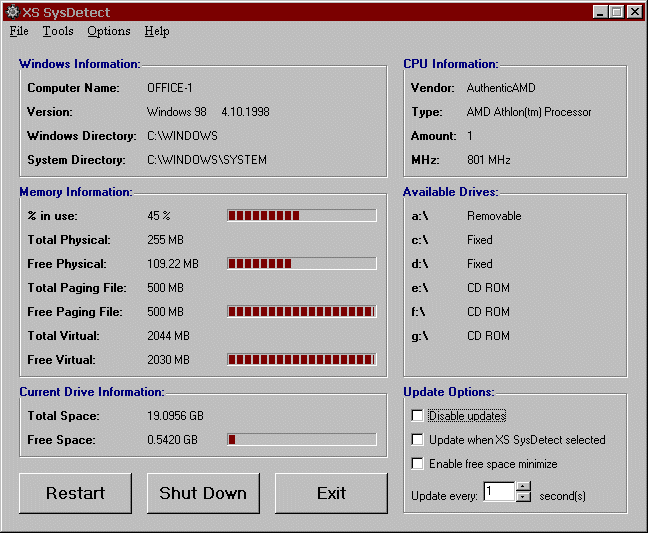Click Total Physical value 255 MB
Viewport: 648px width, 533px height.
pos(165,240)
